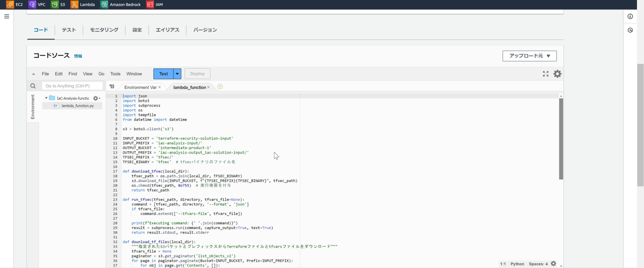644x268 pixels.
Task: Open the VPC service shortcut
Action: coord(37,5)
